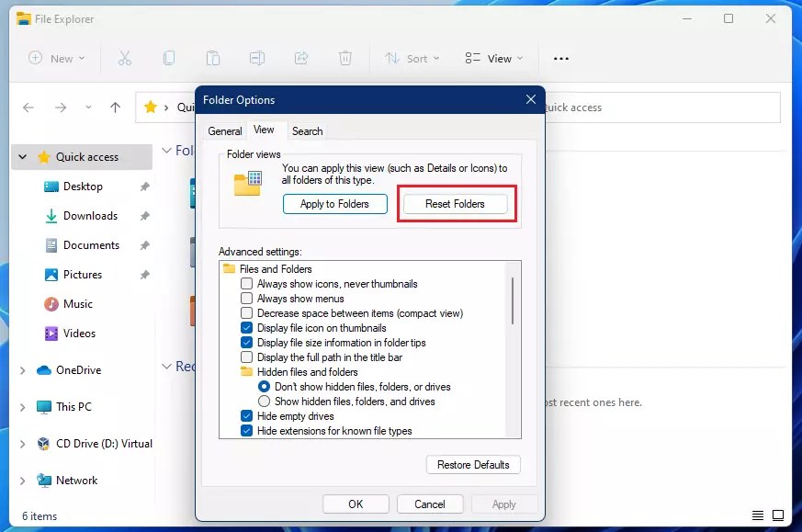Image resolution: width=802 pixels, height=532 pixels.
Task: Click the Rename icon on the toolbar
Action: point(257,57)
